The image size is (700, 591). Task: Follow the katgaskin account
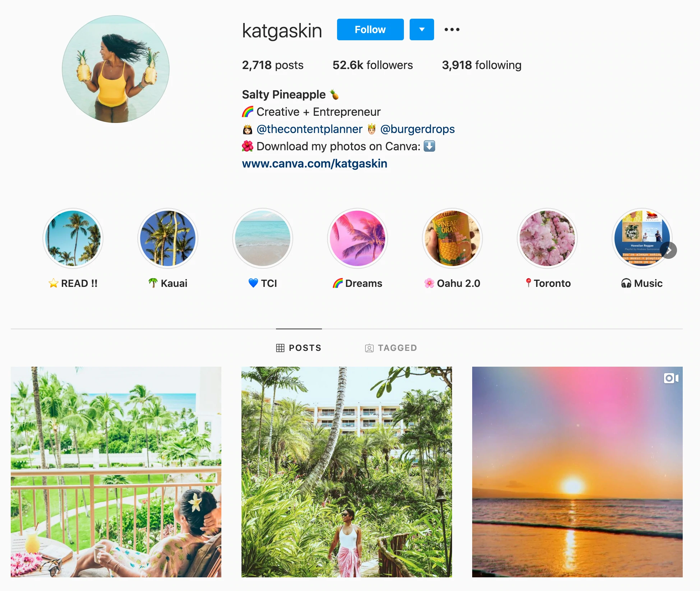tap(370, 29)
